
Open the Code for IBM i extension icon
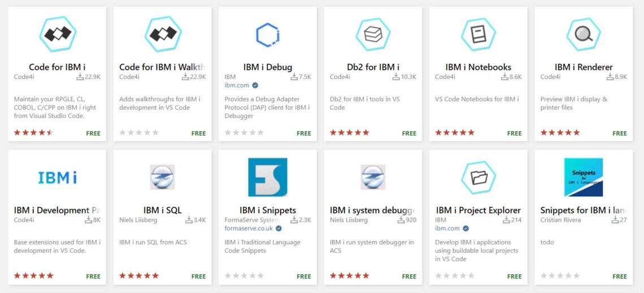coord(58,34)
